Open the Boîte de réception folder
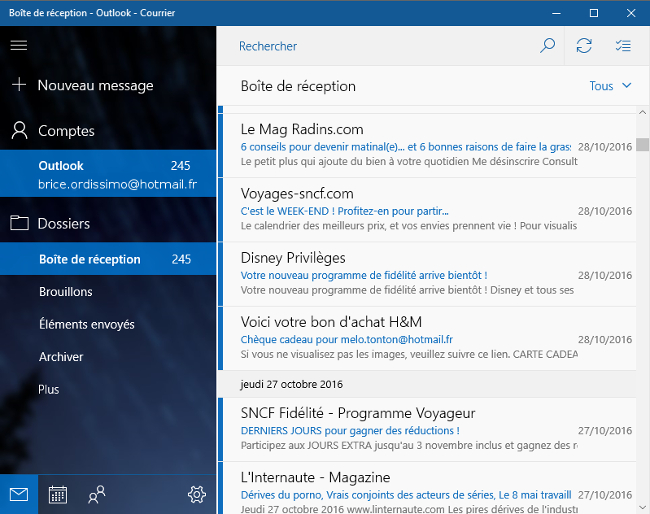Viewport: 650px width, 514px height. tap(108, 259)
